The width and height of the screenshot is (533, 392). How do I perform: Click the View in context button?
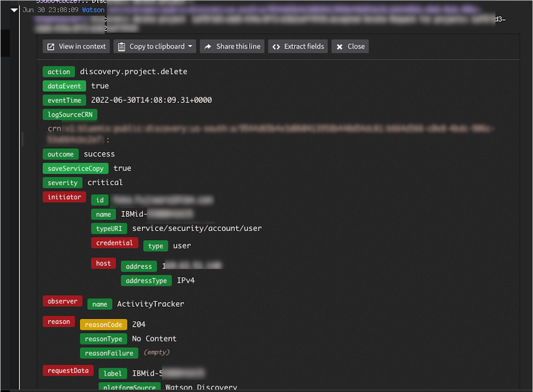point(76,46)
